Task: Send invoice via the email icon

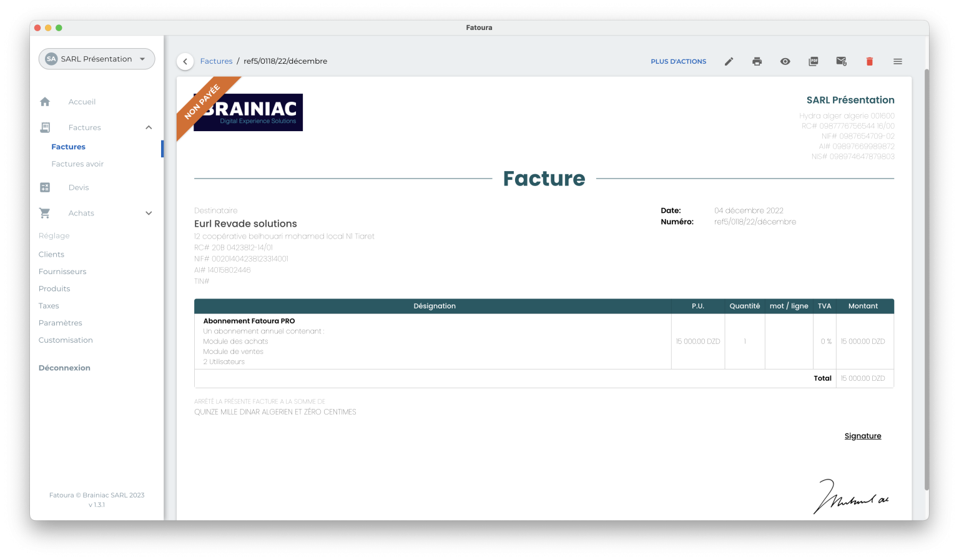Action: [841, 61]
